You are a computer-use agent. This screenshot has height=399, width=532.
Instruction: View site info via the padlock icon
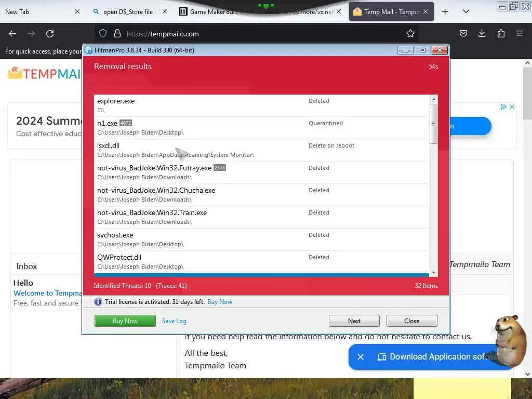click(x=117, y=34)
